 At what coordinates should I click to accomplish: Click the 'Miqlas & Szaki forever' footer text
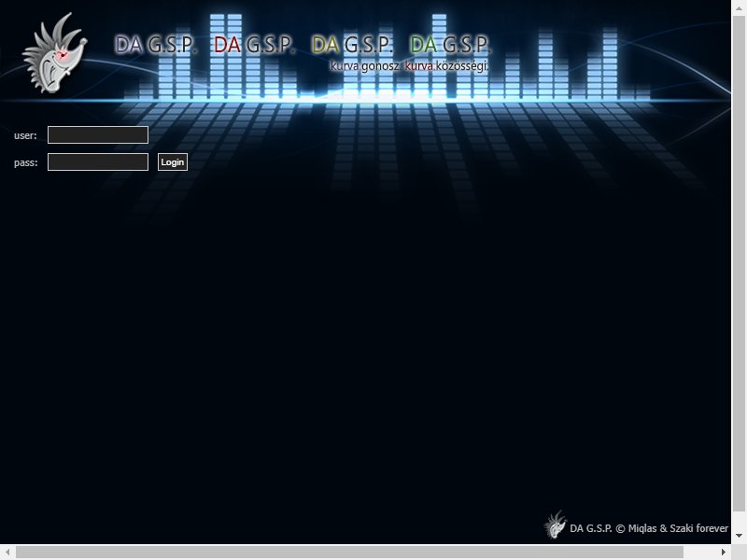(x=678, y=528)
